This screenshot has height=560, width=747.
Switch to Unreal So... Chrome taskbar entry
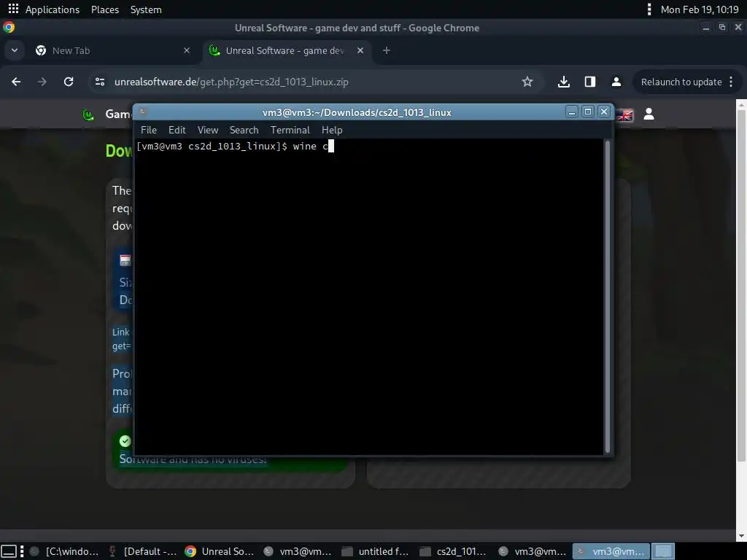pyautogui.click(x=220, y=551)
